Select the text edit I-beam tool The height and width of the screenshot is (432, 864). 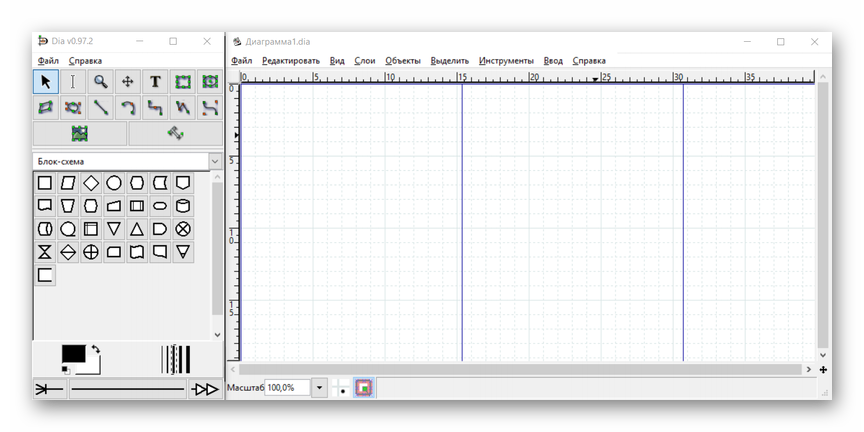(x=73, y=82)
